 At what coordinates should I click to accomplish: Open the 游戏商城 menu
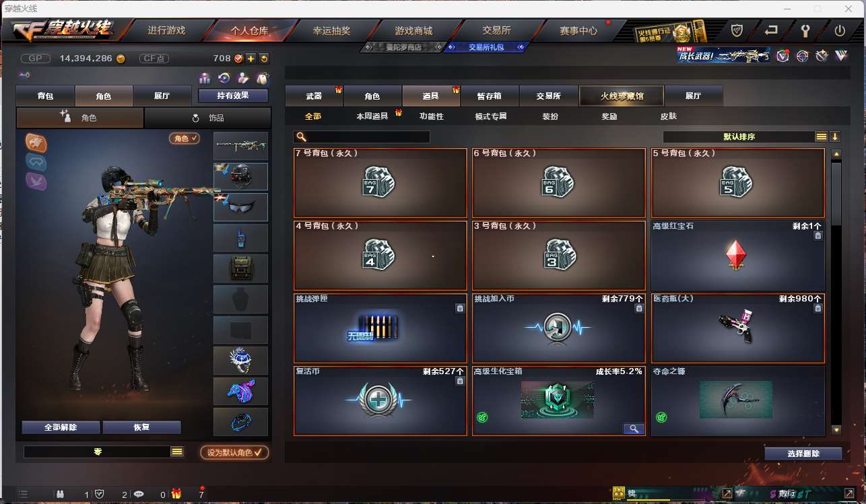413,31
